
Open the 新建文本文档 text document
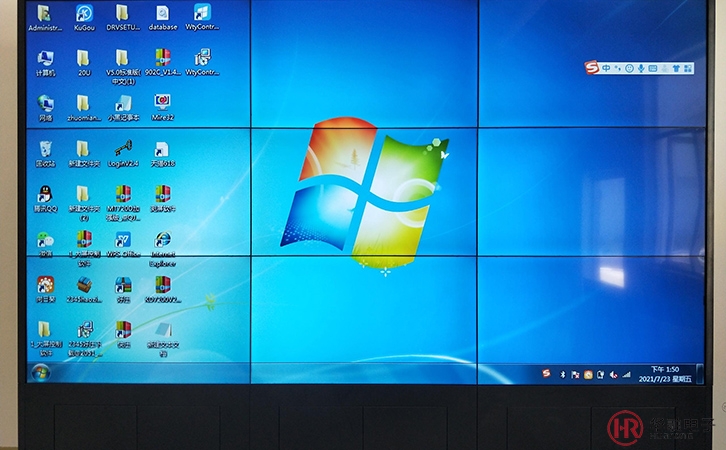pyautogui.click(x=163, y=338)
